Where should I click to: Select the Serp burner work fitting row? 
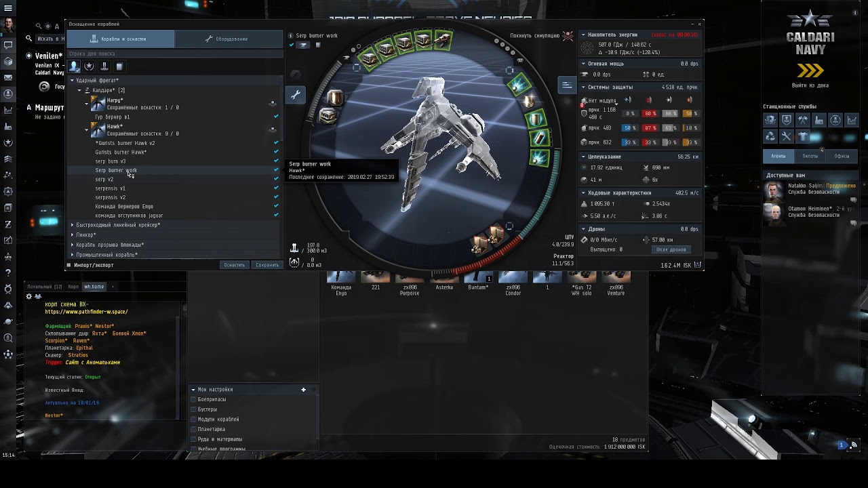point(173,170)
